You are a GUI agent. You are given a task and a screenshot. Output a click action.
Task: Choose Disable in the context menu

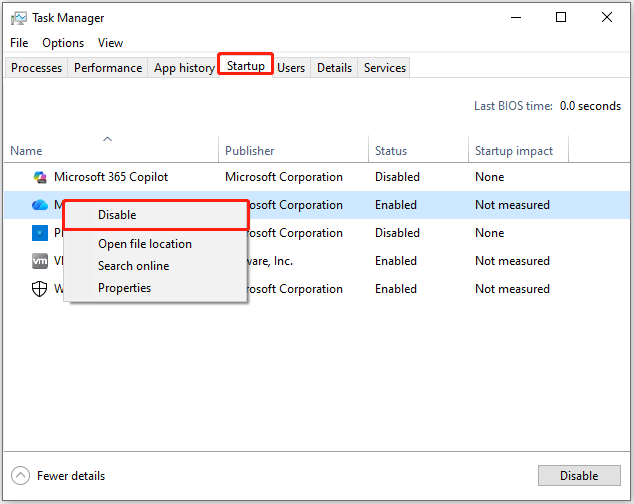click(156, 215)
